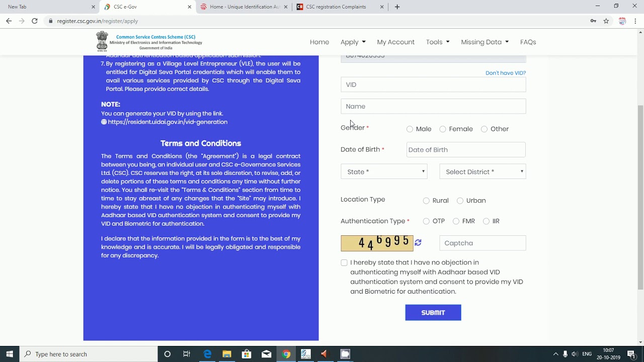Open the Mail app on the taskbar
Screen dimensions: 644x362
[x=266, y=354]
